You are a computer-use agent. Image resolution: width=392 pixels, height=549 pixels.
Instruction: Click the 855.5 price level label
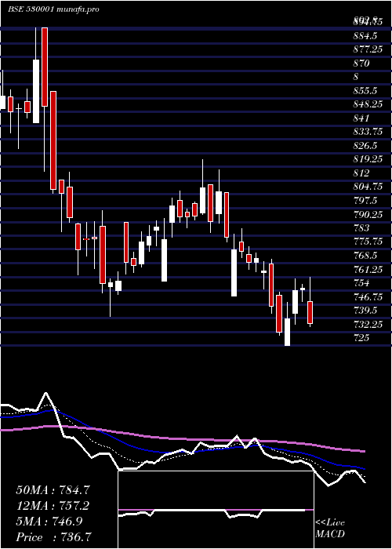(x=365, y=91)
